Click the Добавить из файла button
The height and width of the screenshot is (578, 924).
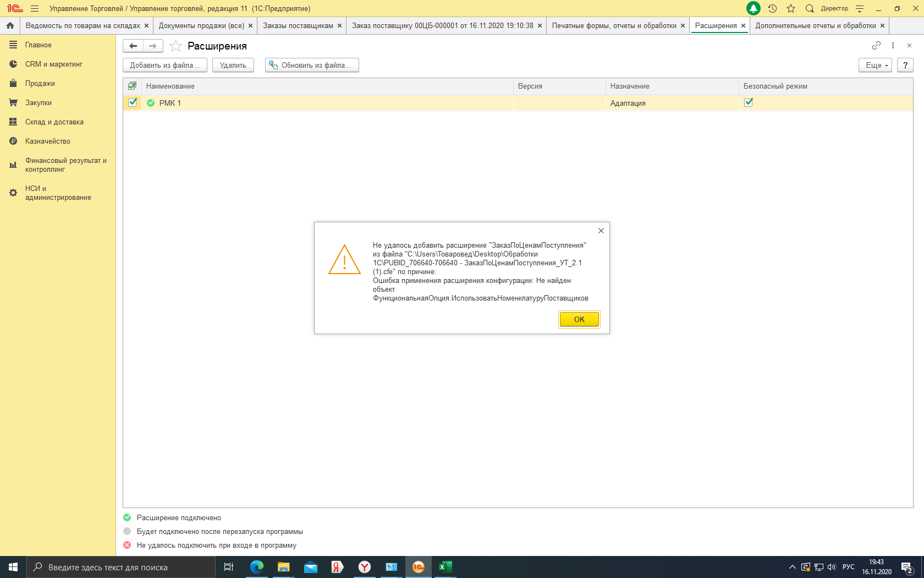click(x=164, y=65)
